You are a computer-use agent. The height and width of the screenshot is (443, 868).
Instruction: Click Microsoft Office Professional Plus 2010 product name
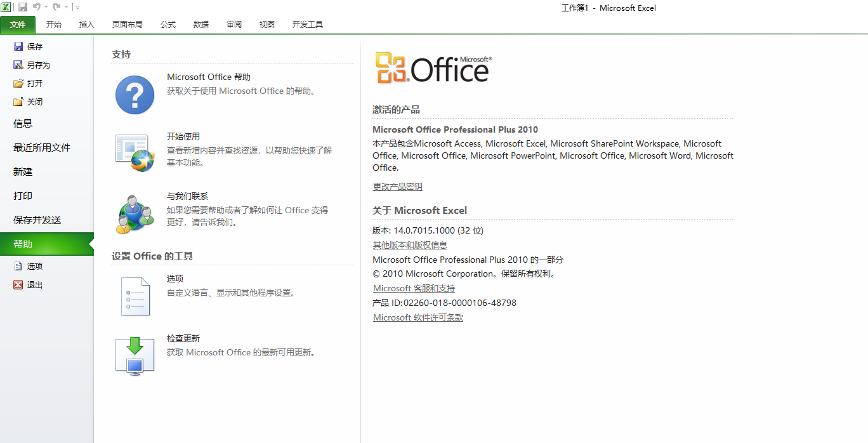coord(455,129)
